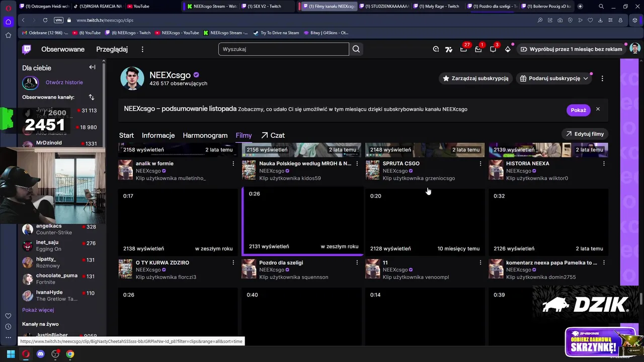Open options for SPRUTA CSGO clip

coord(480,163)
